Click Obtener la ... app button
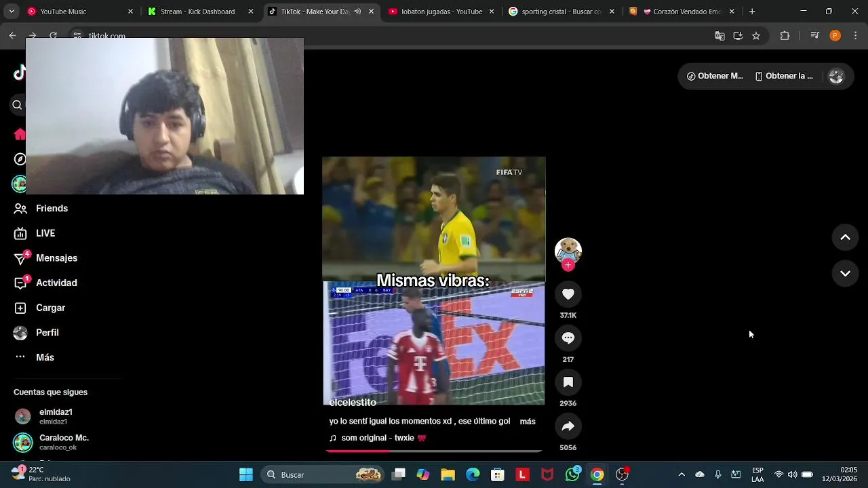868x488 pixels. [784, 76]
